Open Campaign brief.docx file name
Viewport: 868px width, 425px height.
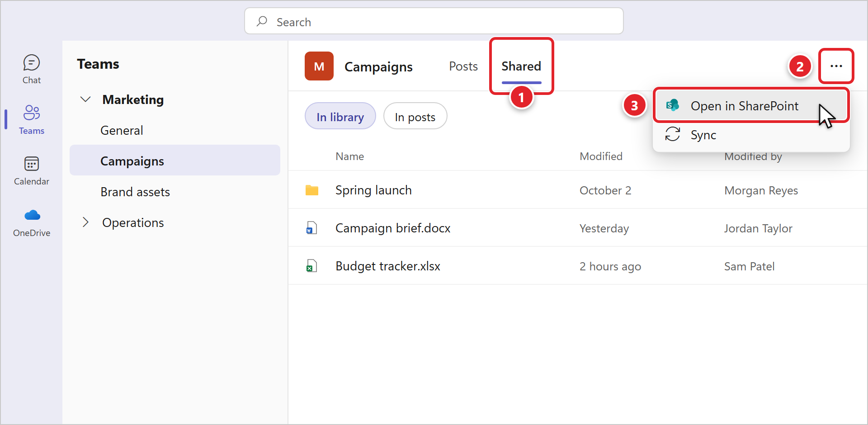(x=393, y=228)
